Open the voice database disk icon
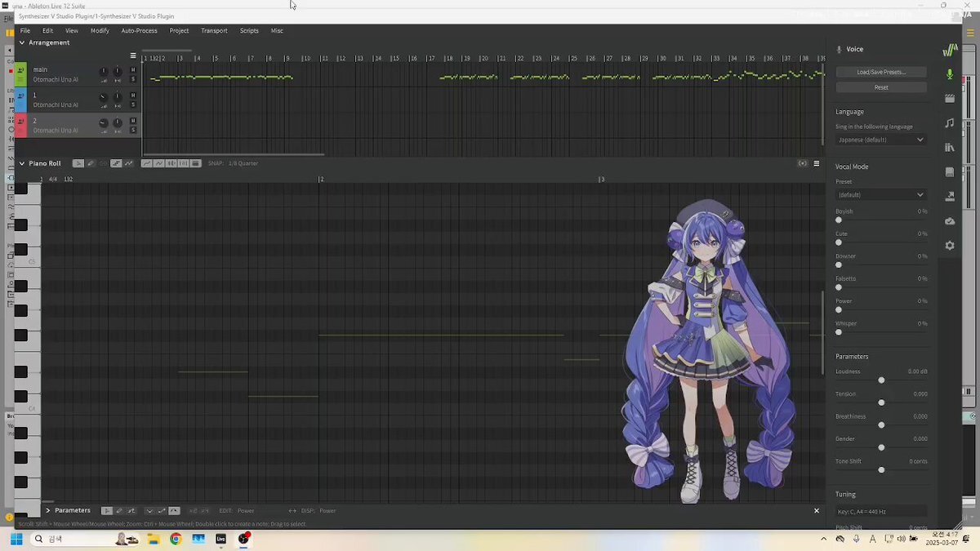Screen dimensions: 980x551 pyautogui.click(x=949, y=172)
